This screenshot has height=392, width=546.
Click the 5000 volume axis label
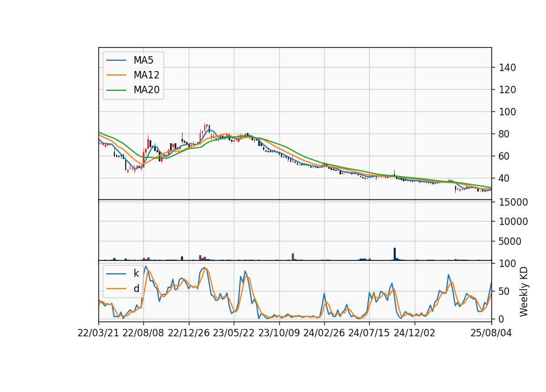click(x=510, y=241)
